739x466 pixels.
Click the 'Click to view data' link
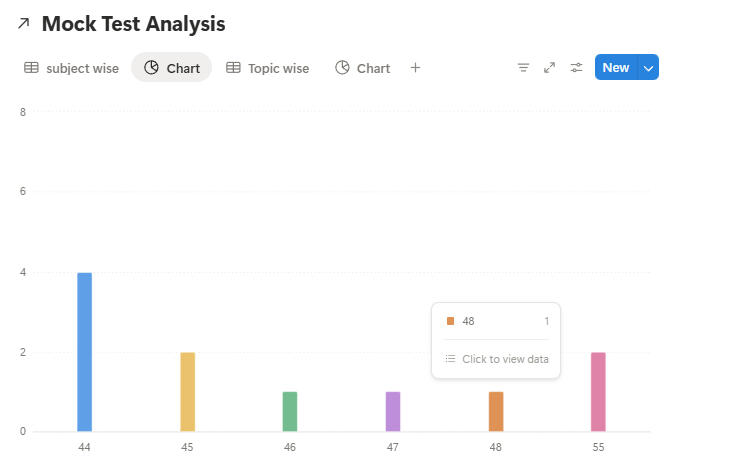click(504, 359)
